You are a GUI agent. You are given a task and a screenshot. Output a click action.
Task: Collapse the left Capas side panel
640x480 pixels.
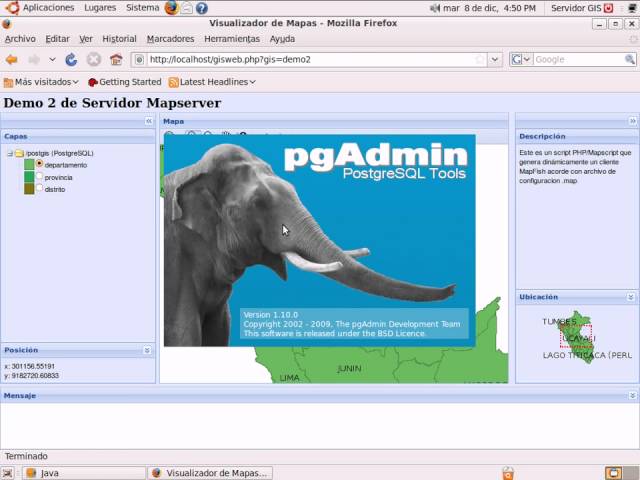149,121
